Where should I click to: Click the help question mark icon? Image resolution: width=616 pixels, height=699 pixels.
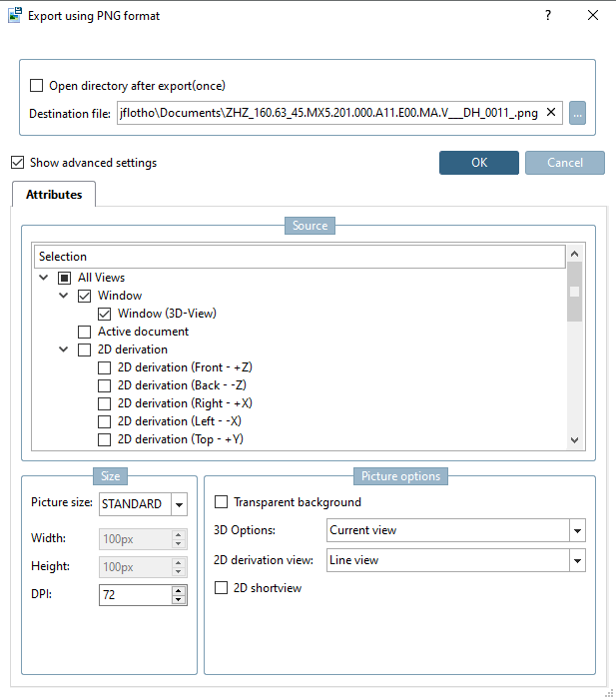click(x=548, y=16)
